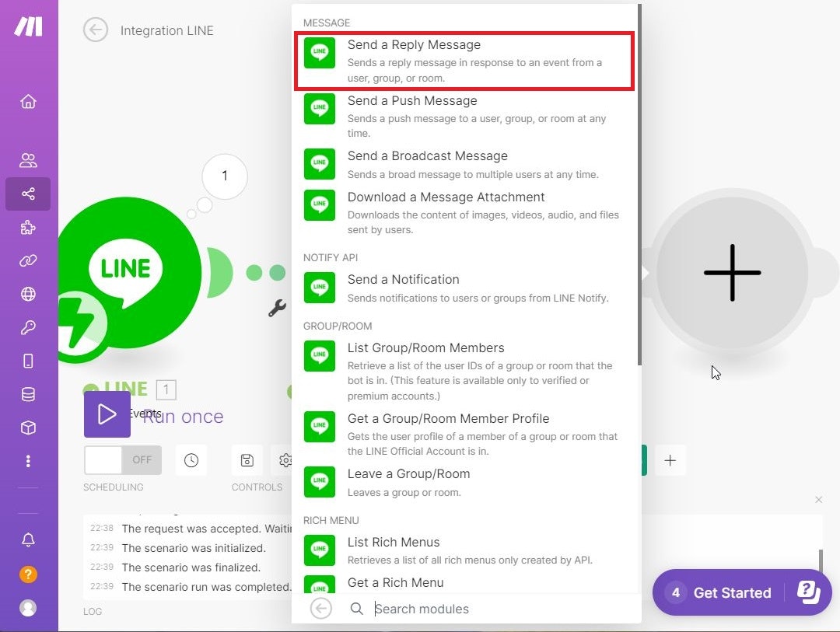Open the More three-dots sidebar menu
Image resolution: width=840 pixels, height=632 pixels.
pos(29,461)
